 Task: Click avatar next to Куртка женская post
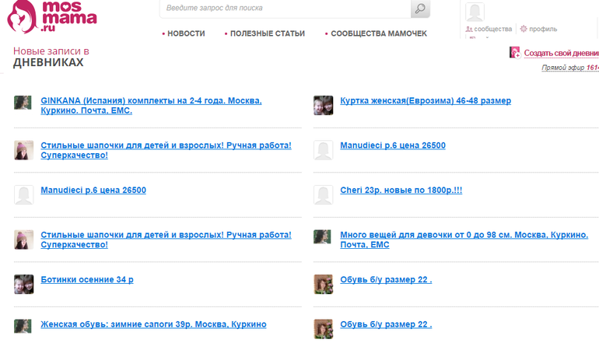click(323, 106)
